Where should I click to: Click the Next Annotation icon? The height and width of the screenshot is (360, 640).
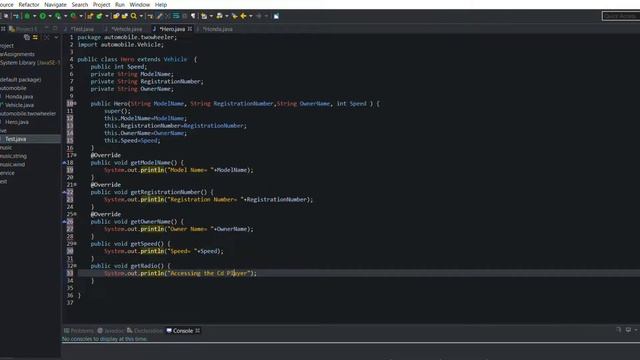(x=204, y=16)
